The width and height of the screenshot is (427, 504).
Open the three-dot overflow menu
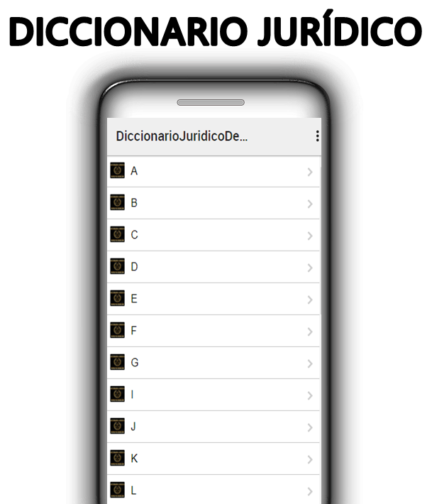(317, 136)
